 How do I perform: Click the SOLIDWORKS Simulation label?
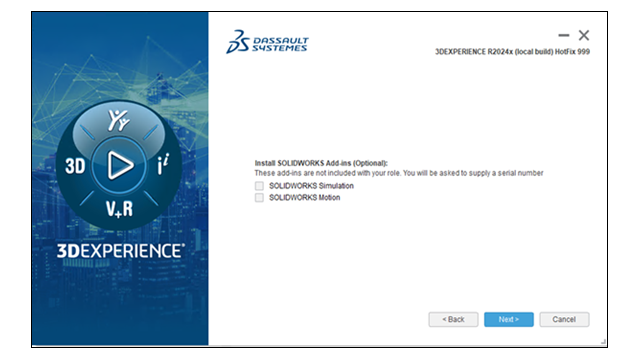click(311, 186)
